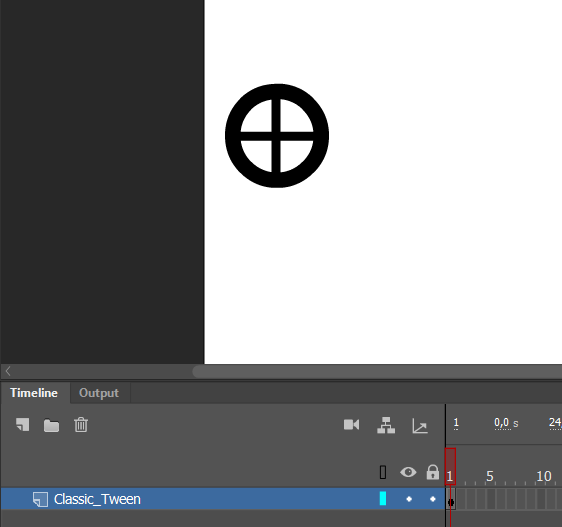
Task: Click the layer depth graph icon
Action: click(420, 426)
